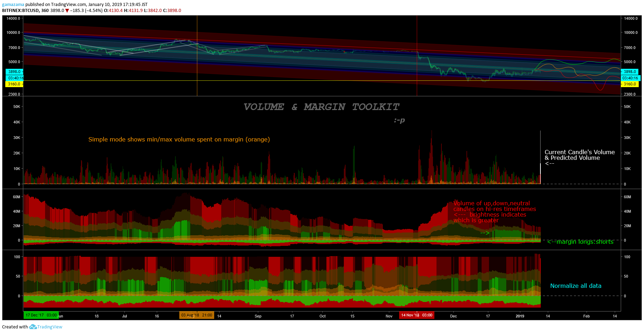Select the BITFINEX:BTCUSD, 360 symbol title
Image resolution: width=644 pixels, height=333 pixels.
(25, 11)
